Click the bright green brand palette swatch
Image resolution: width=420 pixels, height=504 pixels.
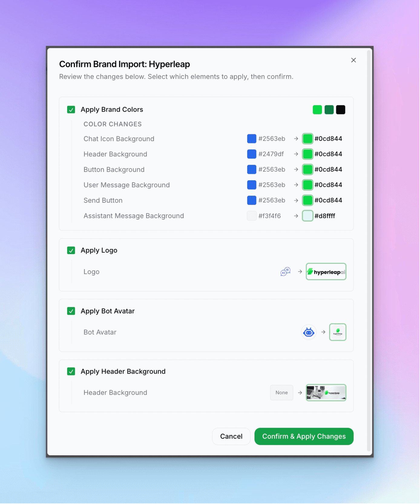tap(317, 110)
